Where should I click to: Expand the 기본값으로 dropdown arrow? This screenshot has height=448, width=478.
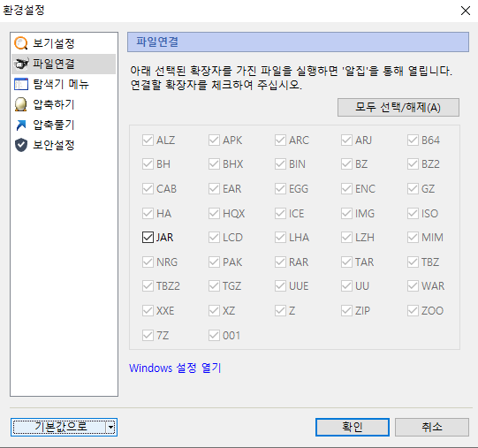coord(111,427)
